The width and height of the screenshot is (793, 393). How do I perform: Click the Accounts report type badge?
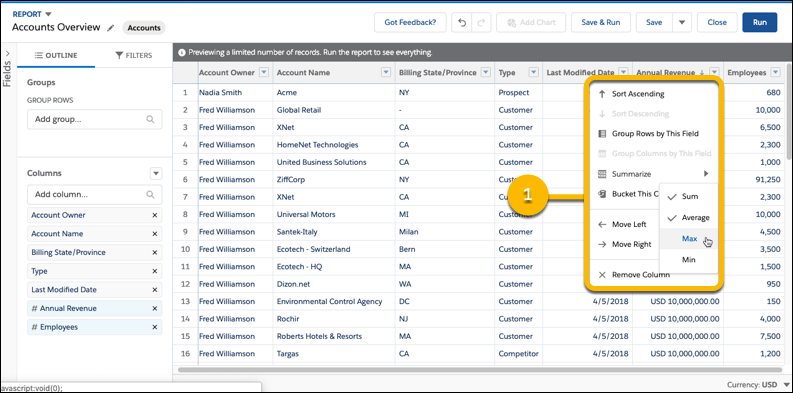[x=144, y=28]
